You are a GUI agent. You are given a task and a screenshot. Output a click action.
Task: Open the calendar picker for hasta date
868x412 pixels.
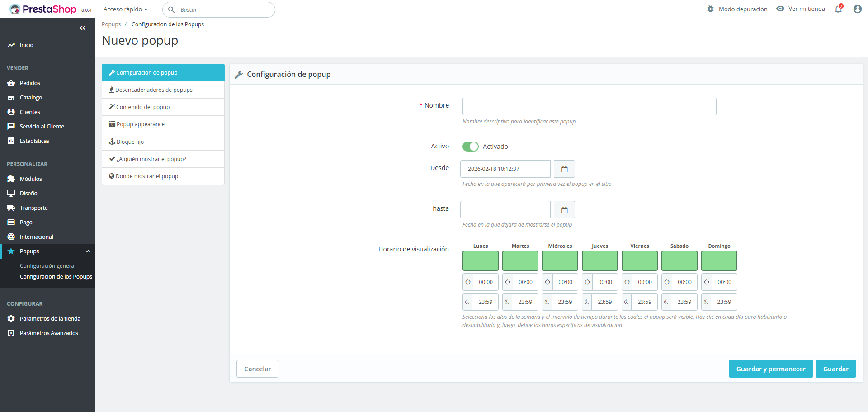tap(564, 210)
